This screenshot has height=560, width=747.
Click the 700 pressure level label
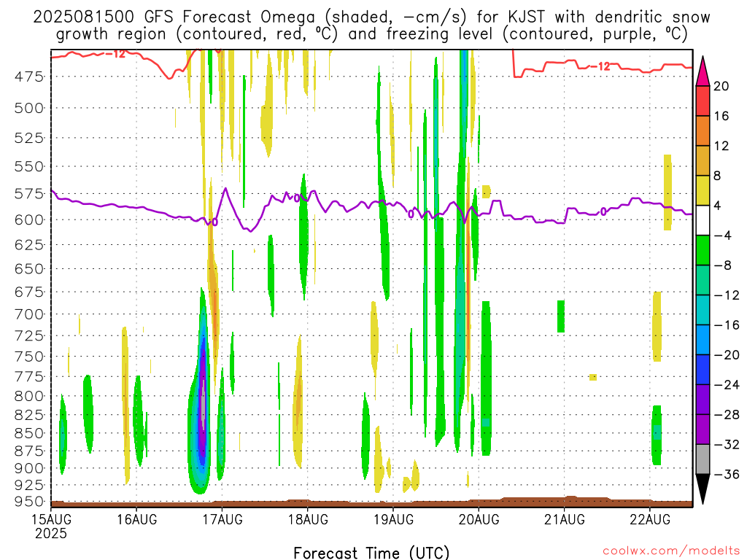click(29, 314)
